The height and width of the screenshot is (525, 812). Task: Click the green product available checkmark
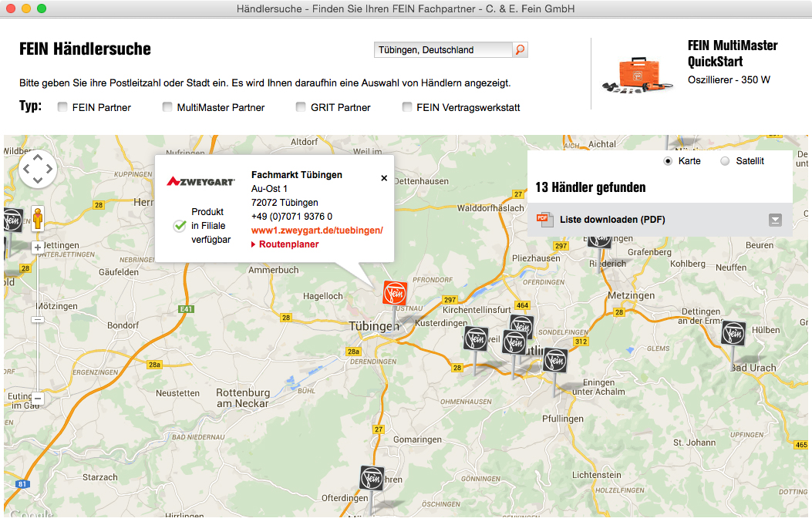(x=180, y=226)
